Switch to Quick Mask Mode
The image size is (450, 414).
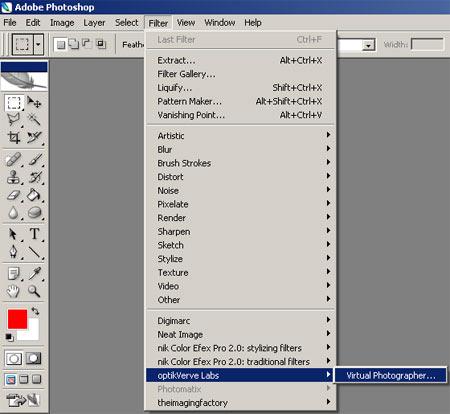[34, 359]
